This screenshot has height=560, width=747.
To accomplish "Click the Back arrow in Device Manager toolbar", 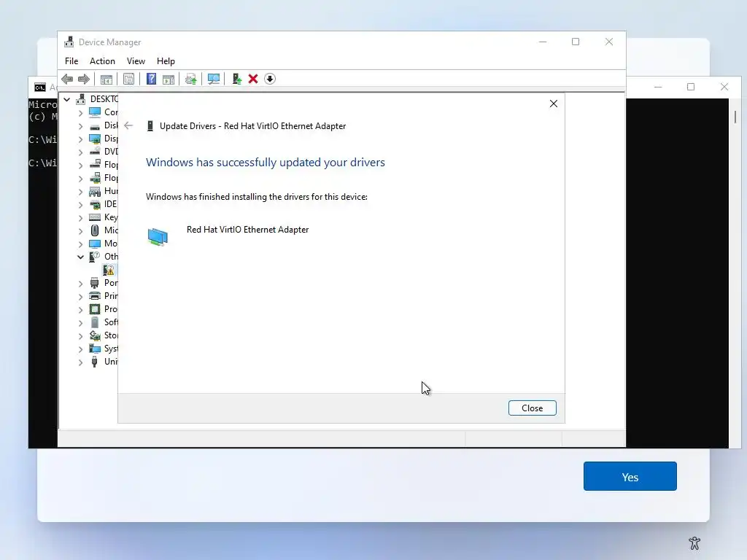I will coord(67,79).
